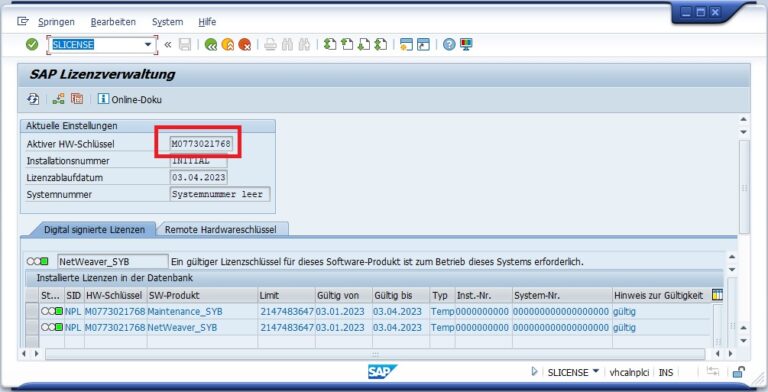Click the Print icon in the toolbar
Screen dimensions: 768x392
click(270, 45)
